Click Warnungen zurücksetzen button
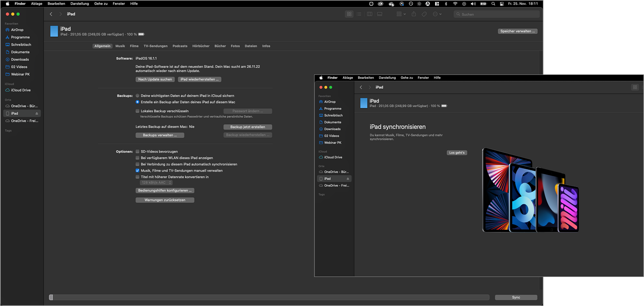The height and width of the screenshot is (306, 644). click(165, 200)
